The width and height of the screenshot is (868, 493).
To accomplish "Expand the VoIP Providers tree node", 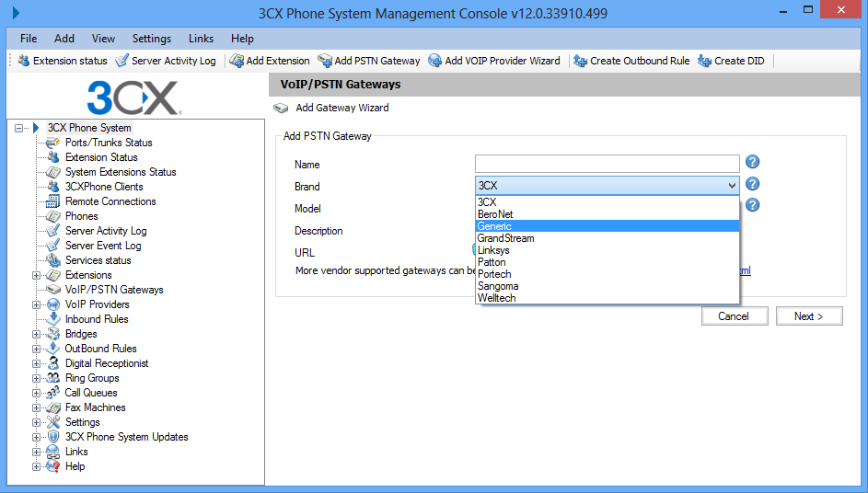I will [x=36, y=304].
